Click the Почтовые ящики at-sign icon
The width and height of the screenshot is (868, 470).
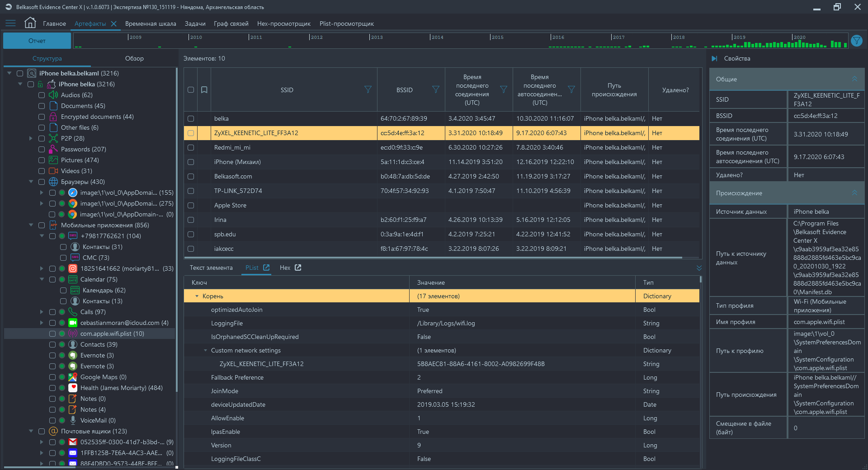point(53,431)
